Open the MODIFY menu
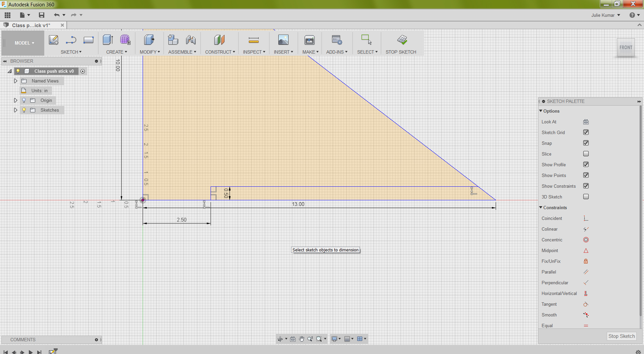Image resolution: width=644 pixels, height=354 pixels. click(150, 52)
